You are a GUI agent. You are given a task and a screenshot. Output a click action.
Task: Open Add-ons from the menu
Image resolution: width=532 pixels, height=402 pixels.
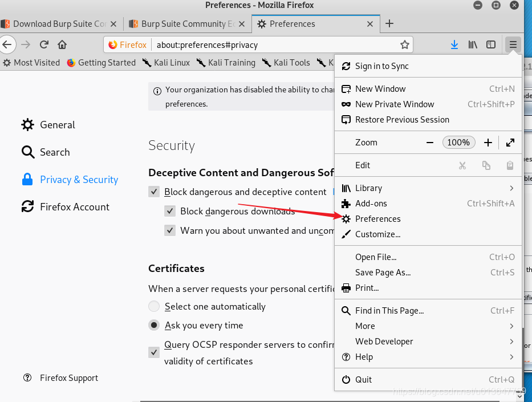click(428, 203)
